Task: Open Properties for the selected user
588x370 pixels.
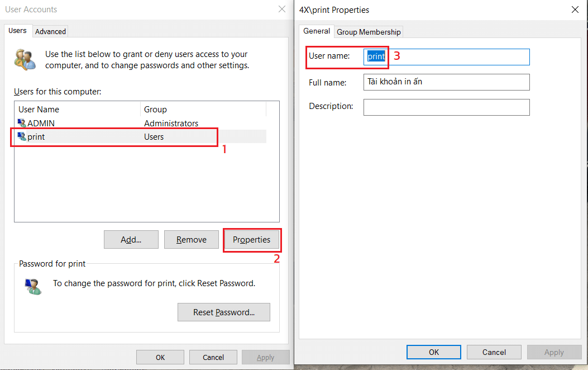Action: (251, 240)
